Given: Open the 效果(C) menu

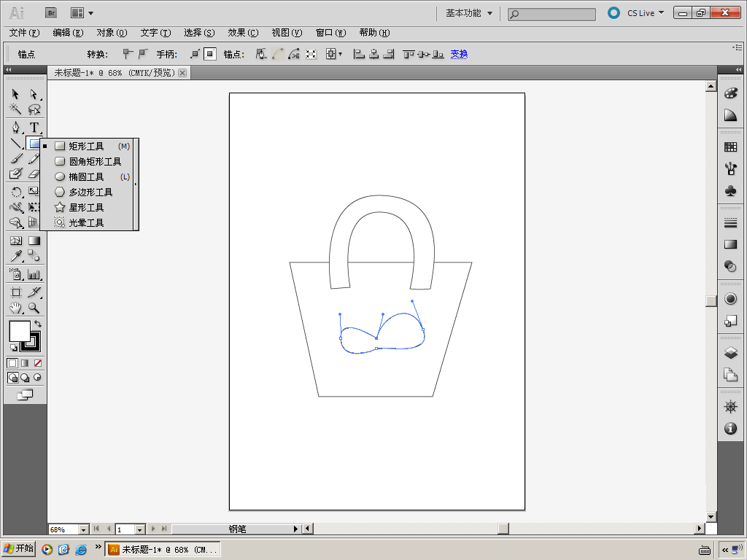Looking at the screenshot, I should coord(243,33).
